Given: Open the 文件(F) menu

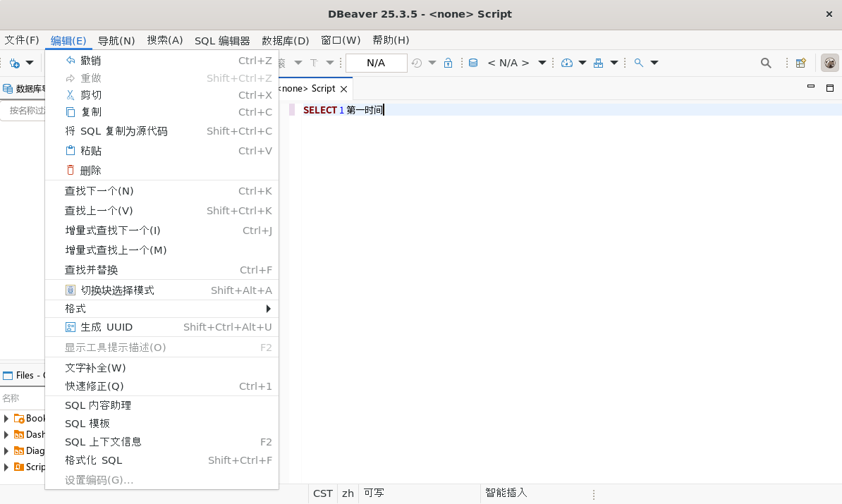Looking at the screenshot, I should (21, 40).
